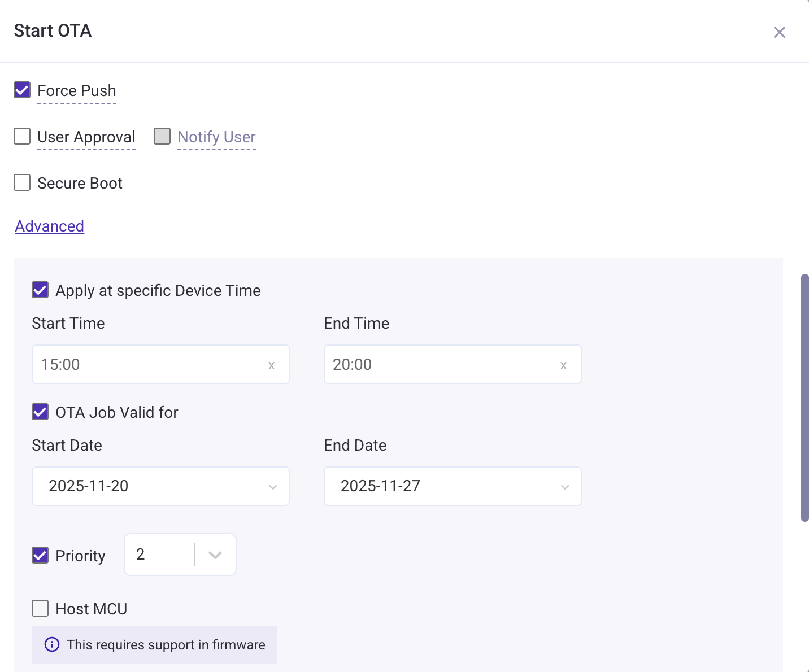
Task: Click the Priority value input showing 2
Action: pyautogui.click(x=158, y=555)
